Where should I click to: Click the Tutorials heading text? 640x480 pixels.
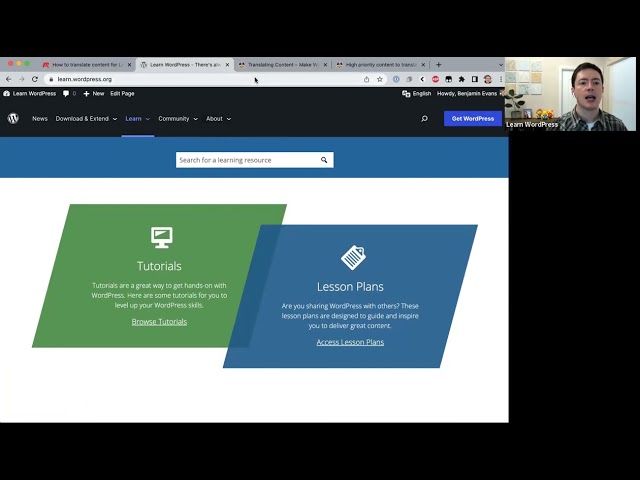159,266
